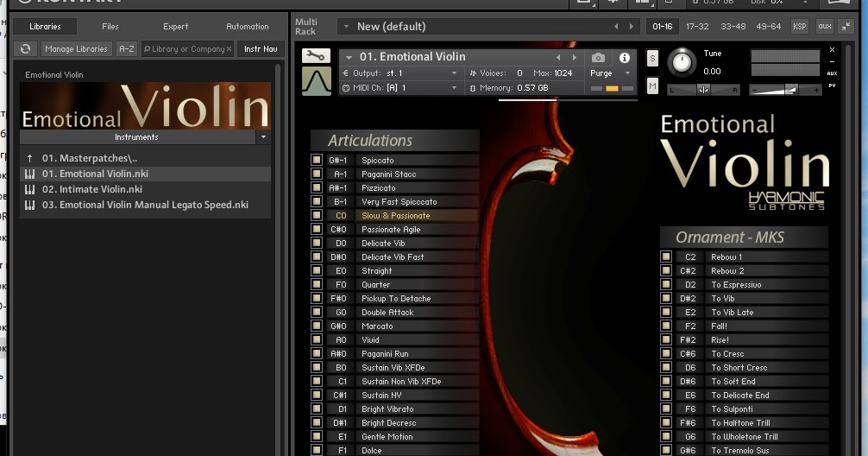Expand the instrument name dropdown arrow
Image resolution: width=868 pixels, height=456 pixels.
click(349, 57)
